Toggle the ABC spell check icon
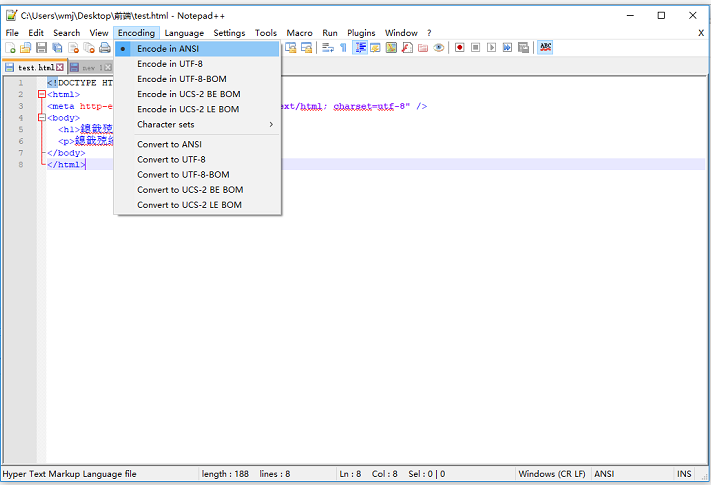This screenshot has height=485, width=711. click(x=545, y=48)
